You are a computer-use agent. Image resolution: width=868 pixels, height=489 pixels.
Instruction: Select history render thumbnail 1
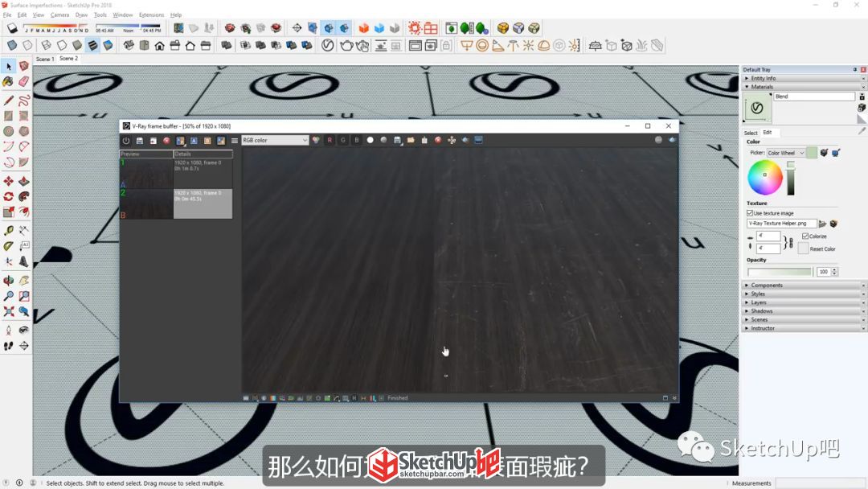click(x=147, y=174)
